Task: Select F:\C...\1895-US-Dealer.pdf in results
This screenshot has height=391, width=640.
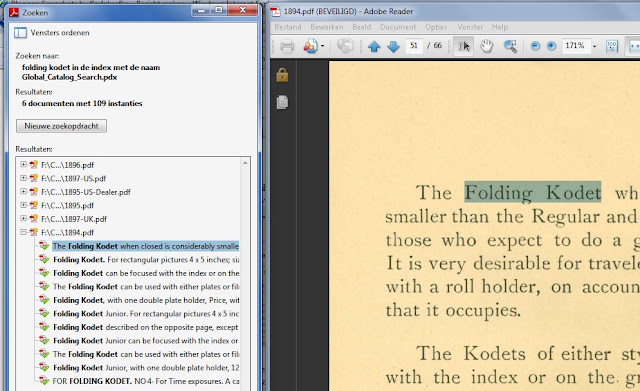Action: [x=86, y=192]
